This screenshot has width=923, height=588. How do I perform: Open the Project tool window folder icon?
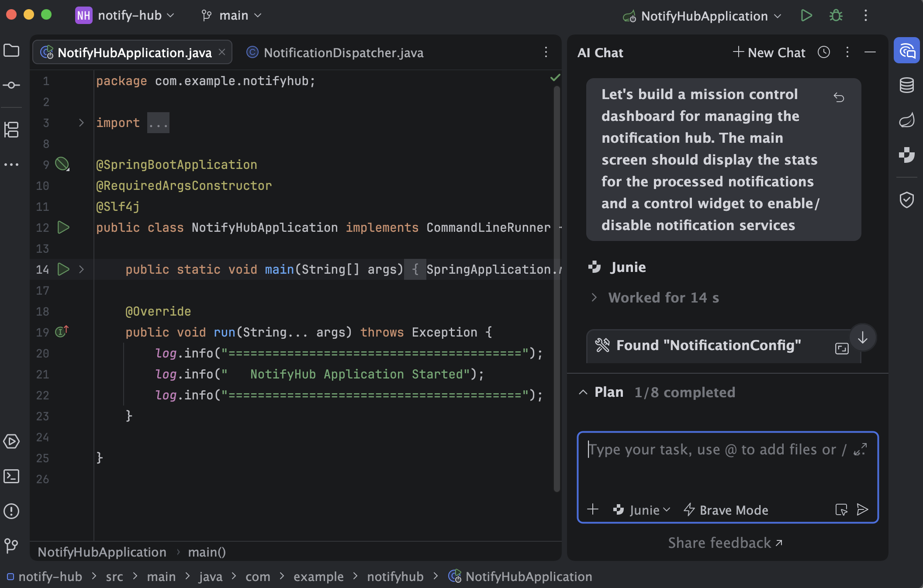(x=11, y=51)
